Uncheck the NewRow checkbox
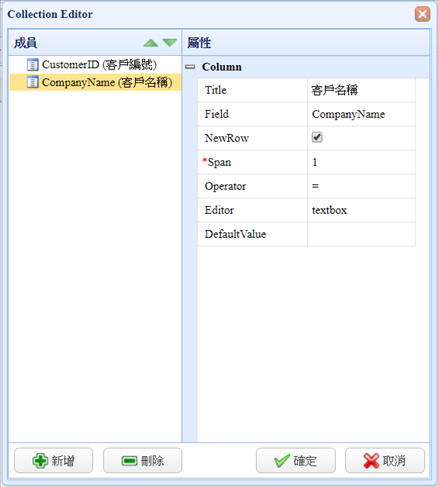Screen dimensions: 438x487 pyautogui.click(x=317, y=137)
